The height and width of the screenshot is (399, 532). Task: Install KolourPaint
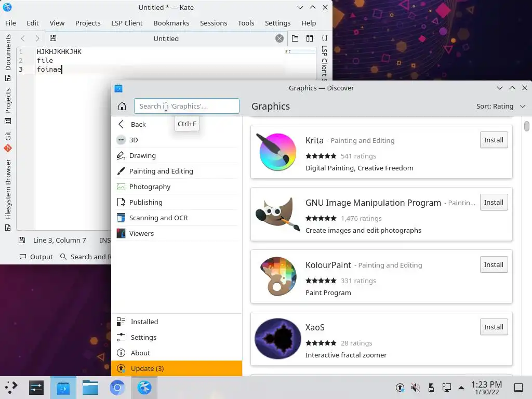coord(494,264)
